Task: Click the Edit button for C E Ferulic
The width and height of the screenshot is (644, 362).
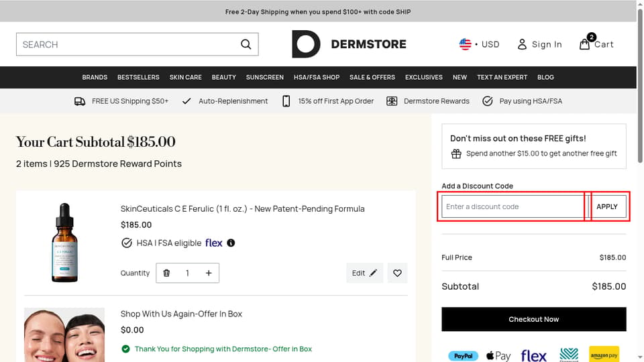Action: 364,273
